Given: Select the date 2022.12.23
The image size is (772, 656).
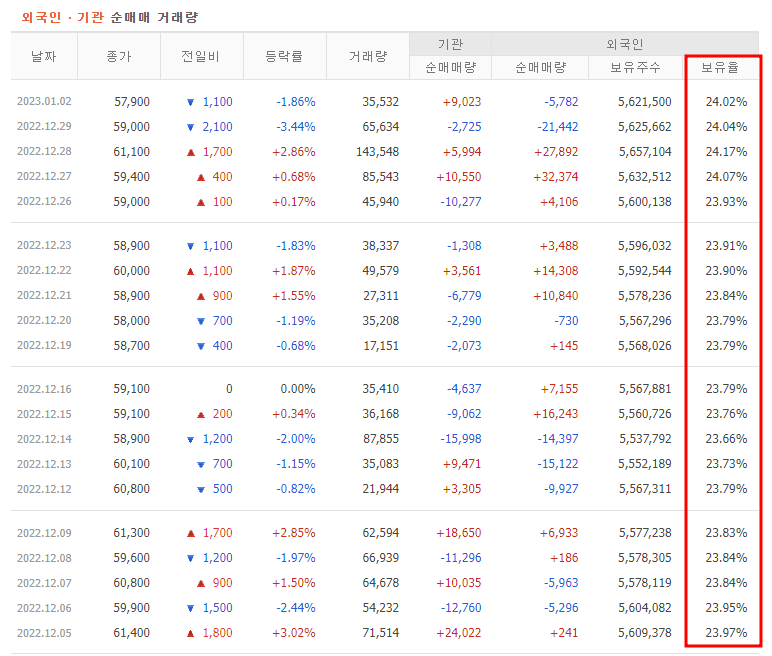Looking at the screenshot, I should (44, 245).
